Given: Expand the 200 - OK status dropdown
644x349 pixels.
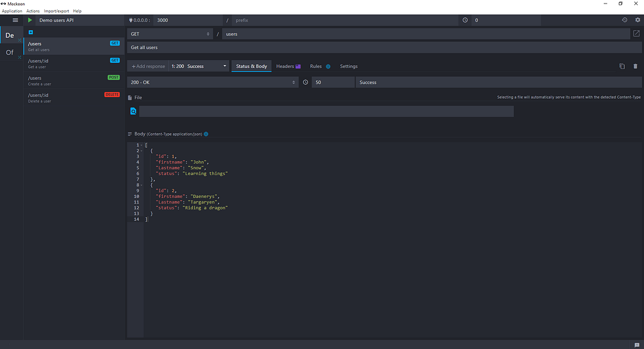Looking at the screenshot, I should 213,82.
